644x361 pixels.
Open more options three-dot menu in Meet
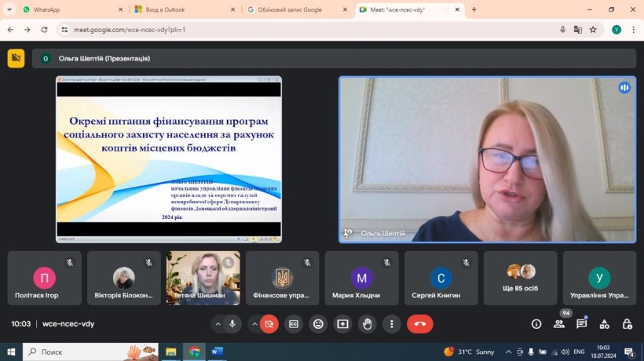click(392, 324)
